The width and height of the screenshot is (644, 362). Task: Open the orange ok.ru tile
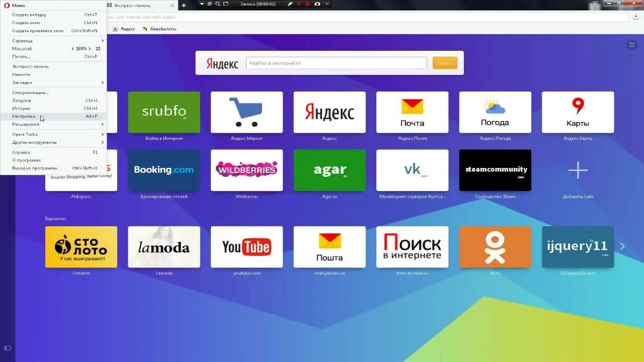495,247
